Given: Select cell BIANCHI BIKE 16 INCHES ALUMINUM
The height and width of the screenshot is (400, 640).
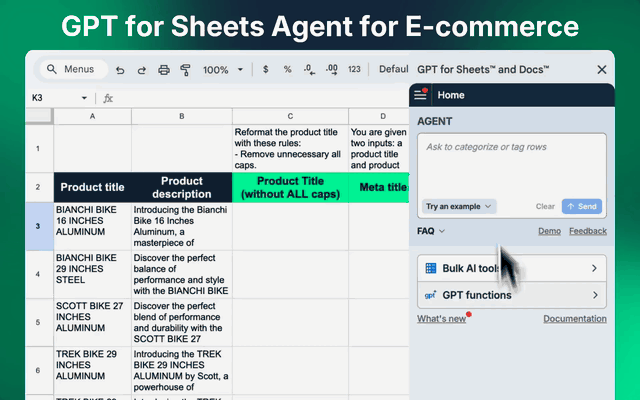Looking at the screenshot, I should 93,227.
